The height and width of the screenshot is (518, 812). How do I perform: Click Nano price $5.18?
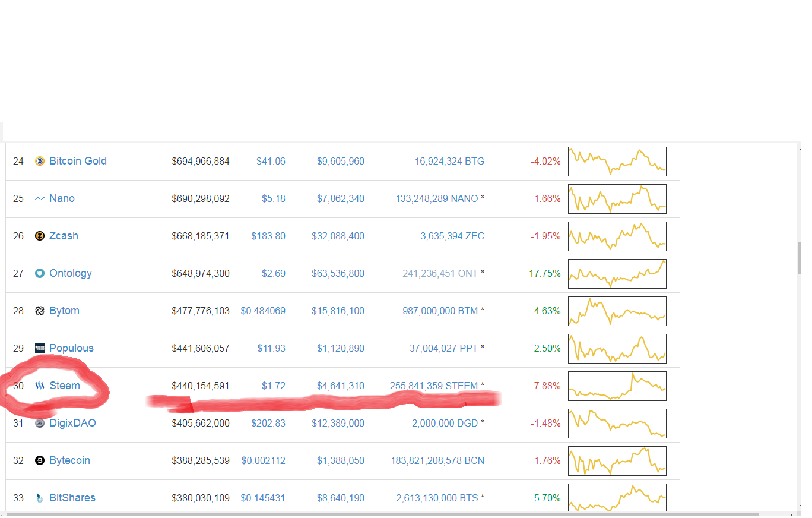274,198
